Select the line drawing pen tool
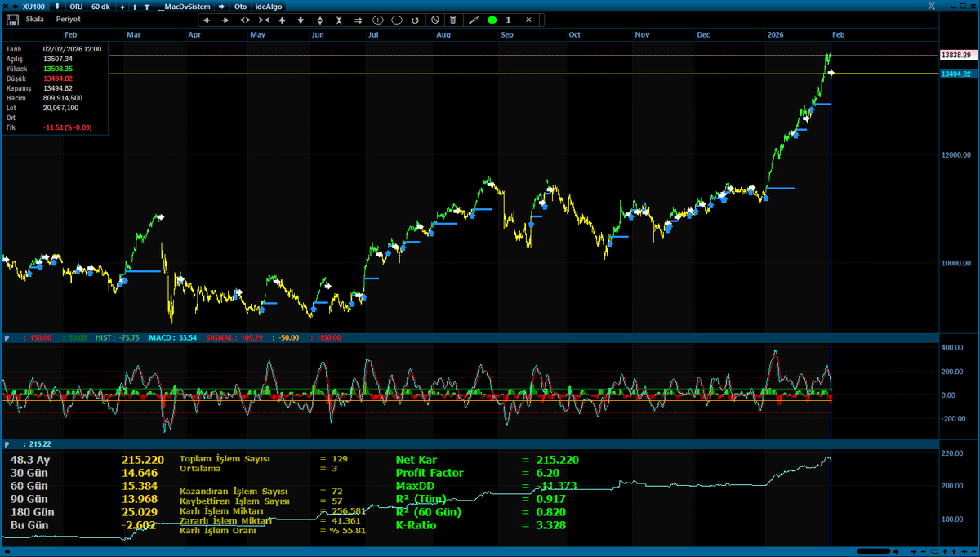 click(x=473, y=20)
